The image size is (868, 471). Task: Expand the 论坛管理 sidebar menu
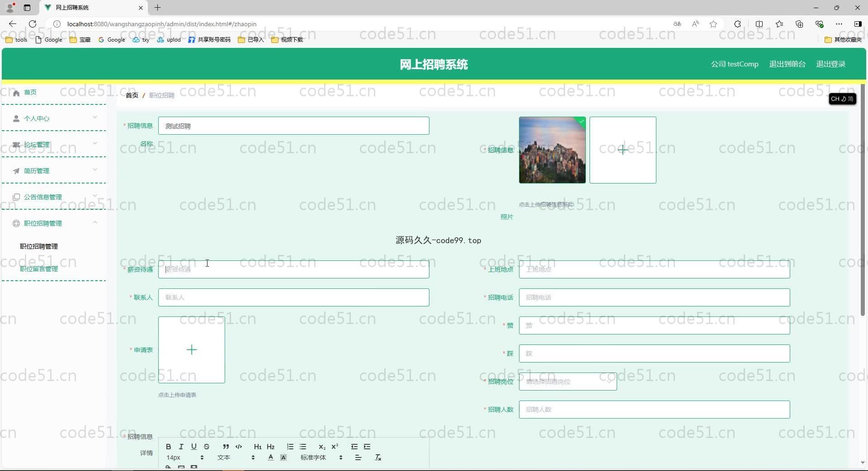[54, 145]
